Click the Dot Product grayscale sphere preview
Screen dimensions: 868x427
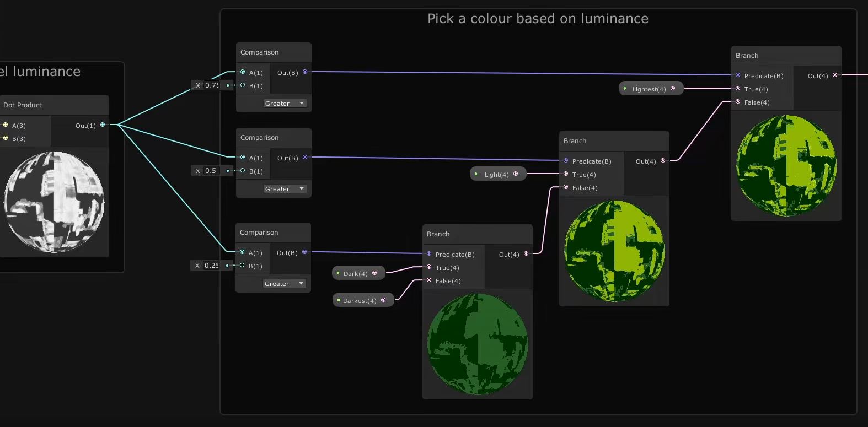[54, 201]
